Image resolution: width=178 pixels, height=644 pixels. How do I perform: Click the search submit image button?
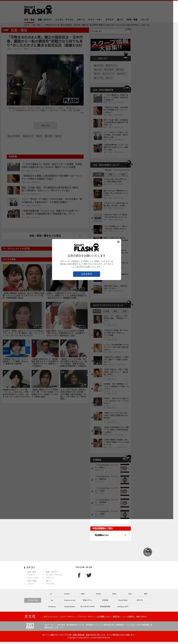128,30
